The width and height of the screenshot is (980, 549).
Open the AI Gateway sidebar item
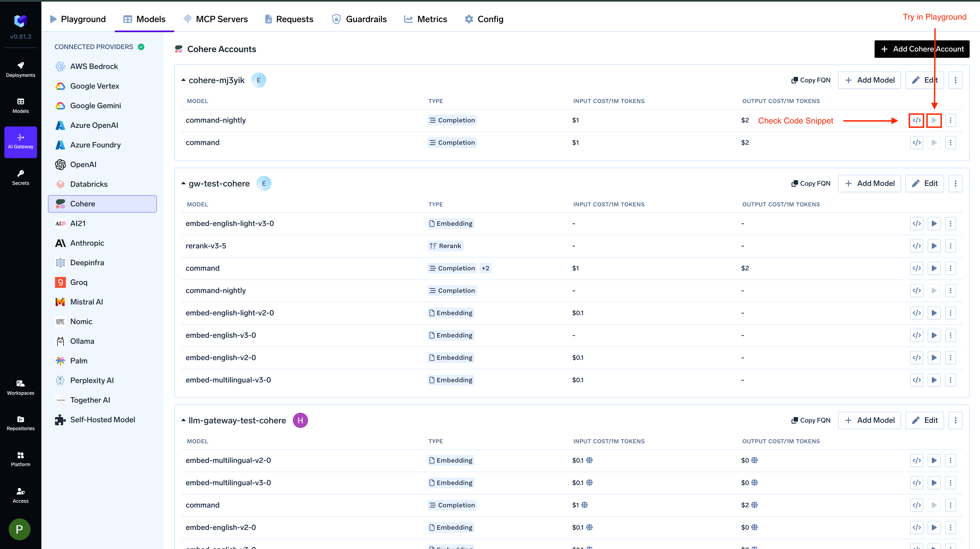tap(20, 142)
